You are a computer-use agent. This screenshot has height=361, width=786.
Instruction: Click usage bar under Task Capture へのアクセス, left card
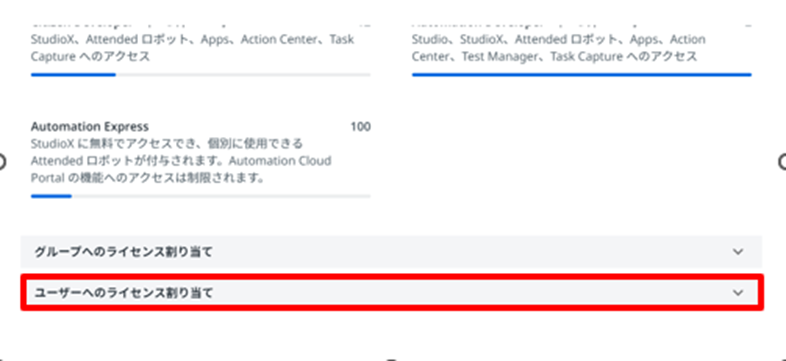click(x=201, y=75)
